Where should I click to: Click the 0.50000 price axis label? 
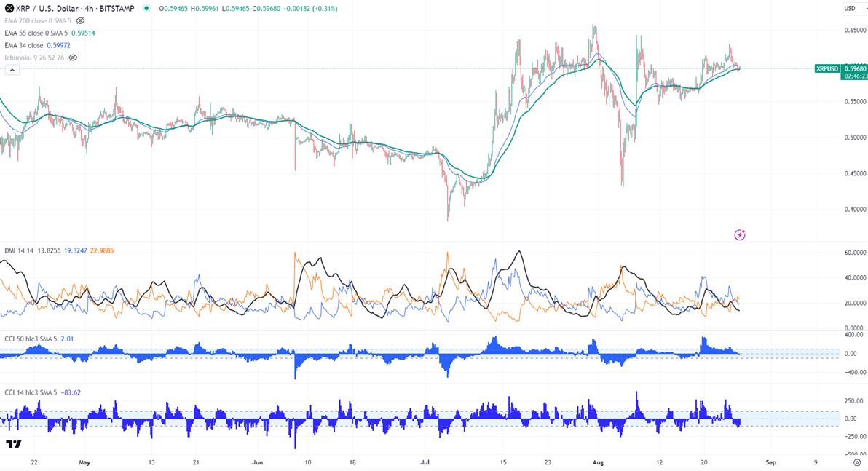coord(856,138)
